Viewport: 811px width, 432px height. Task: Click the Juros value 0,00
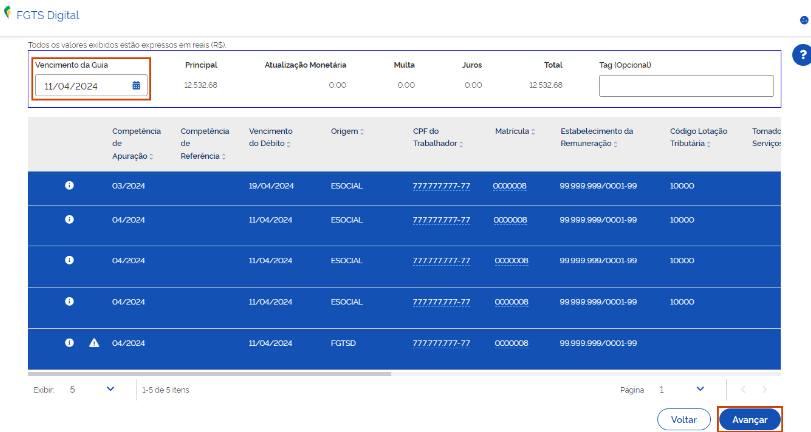[473, 85]
